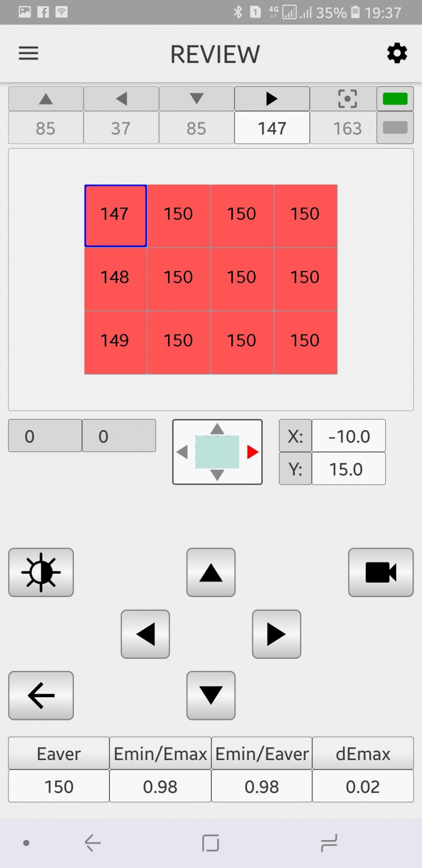Image resolution: width=422 pixels, height=868 pixels.
Task: Select the left triangle tab showing 37
Action: click(121, 115)
